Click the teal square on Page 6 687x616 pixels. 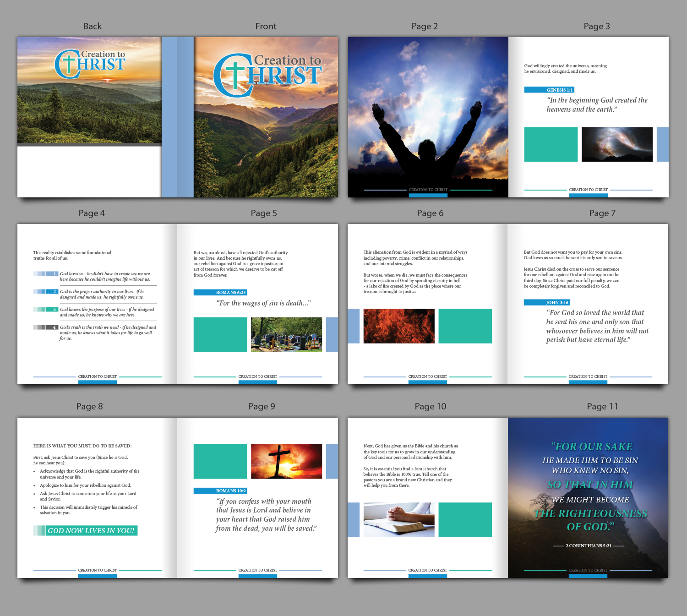pos(465,326)
